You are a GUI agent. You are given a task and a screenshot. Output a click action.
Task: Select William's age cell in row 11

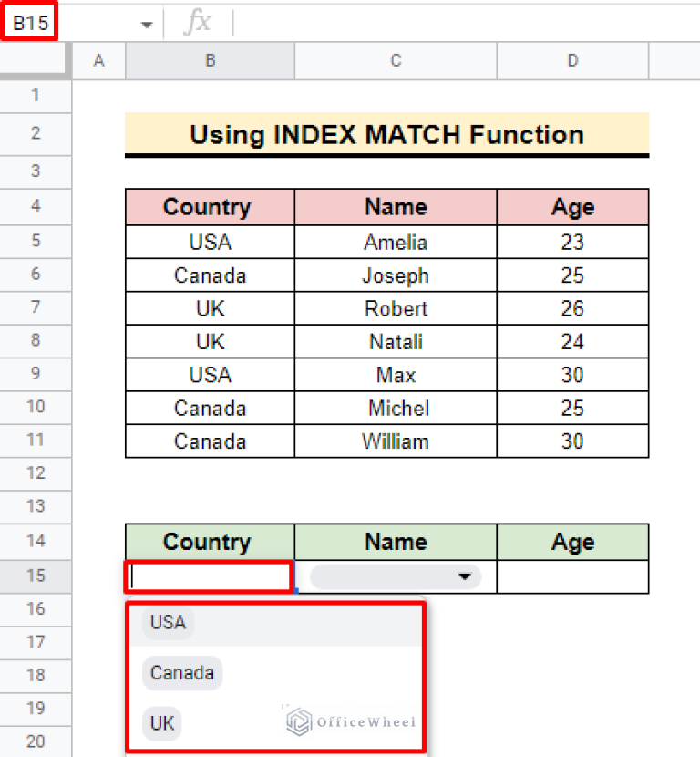coord(572,441)
